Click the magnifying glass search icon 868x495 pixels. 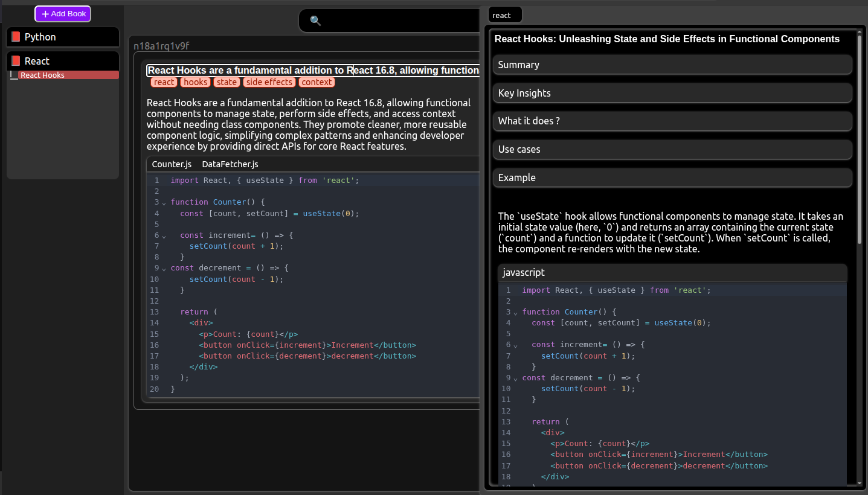pyautogui.click(x=315, y=21)
